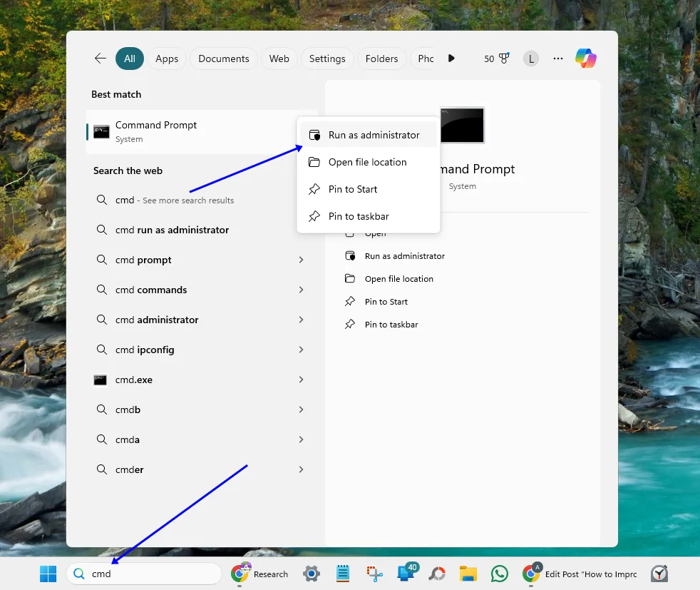Click the Windows Start button
Screen dimensions: 700x590
(x=48, y=574)
